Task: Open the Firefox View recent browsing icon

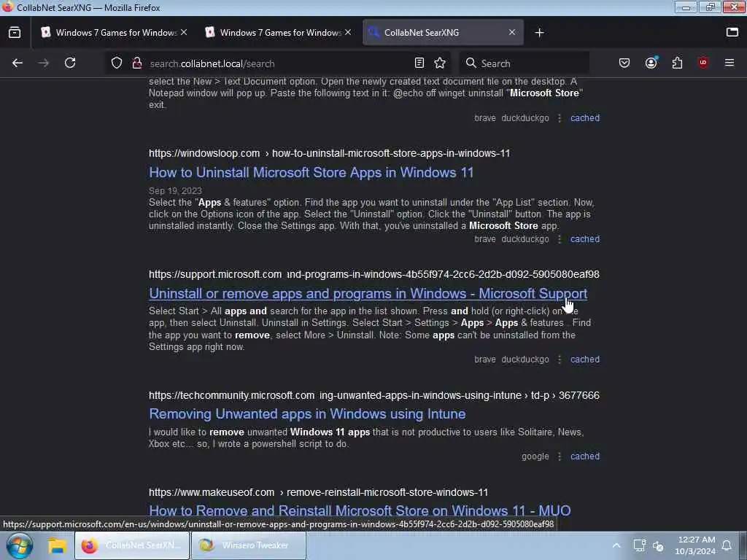Action: coord(15,32)
